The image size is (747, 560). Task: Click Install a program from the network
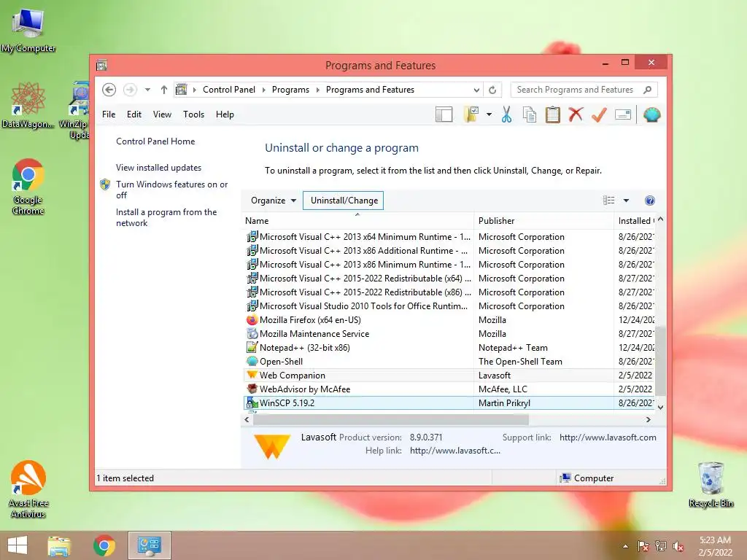[x=166, y=217]
